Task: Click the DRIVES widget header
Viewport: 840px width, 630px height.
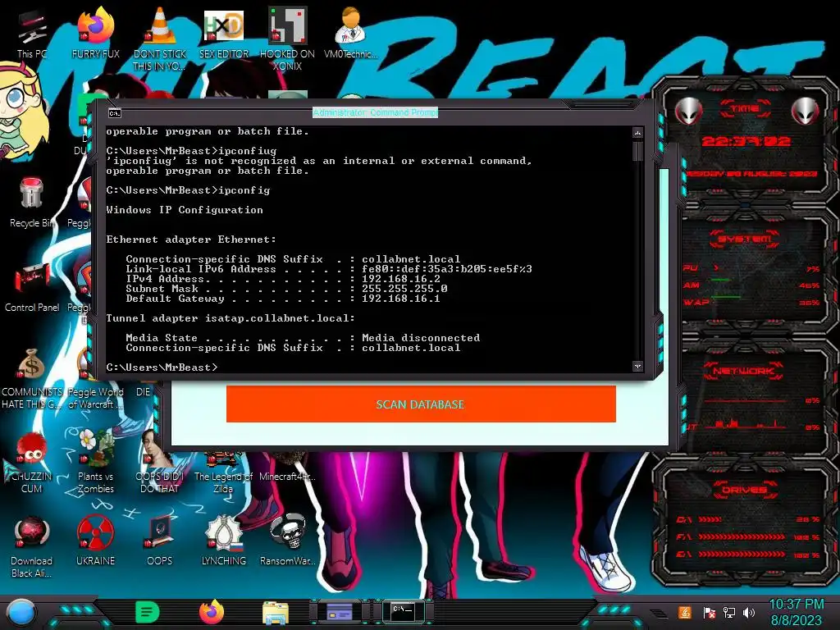Action: pyautogui.click(x=743, y=489)
